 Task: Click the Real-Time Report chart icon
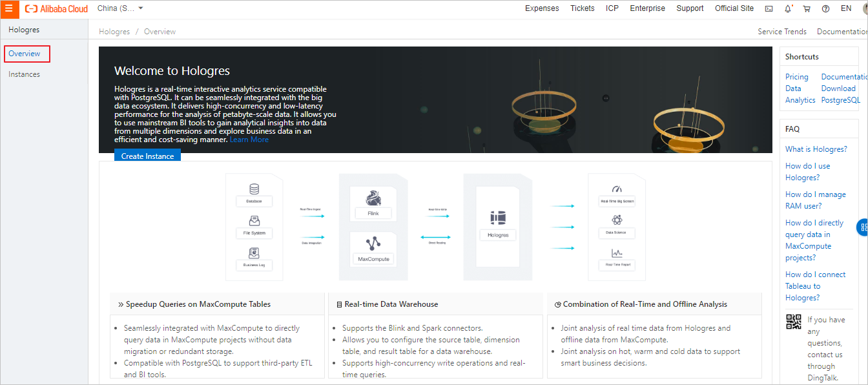617,253
